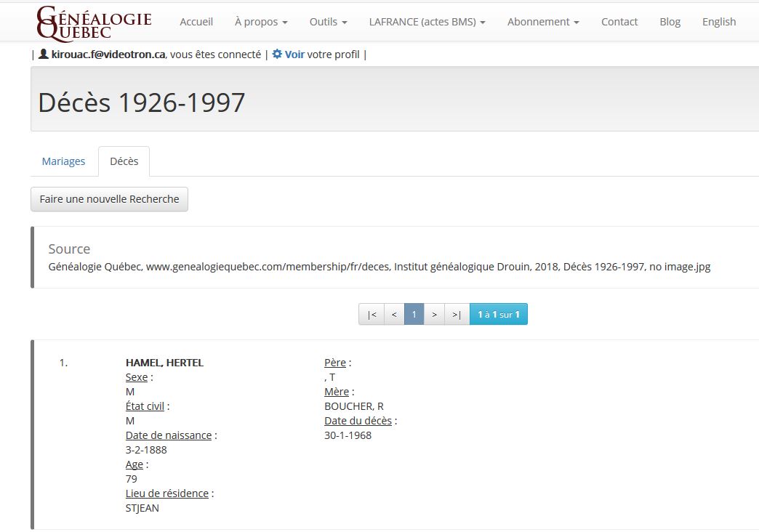Click the Père label

(335, 363)
